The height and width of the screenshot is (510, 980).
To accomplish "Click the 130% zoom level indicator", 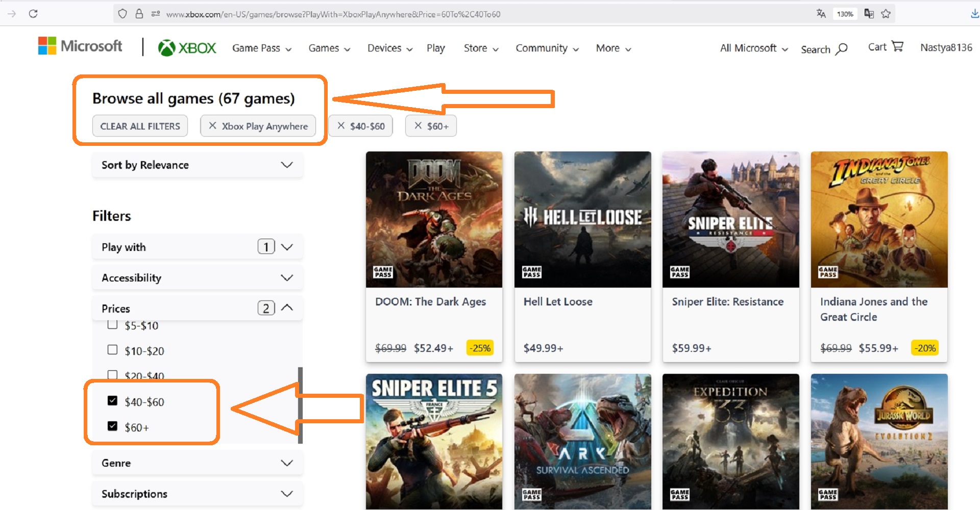I will pos(845,14).
